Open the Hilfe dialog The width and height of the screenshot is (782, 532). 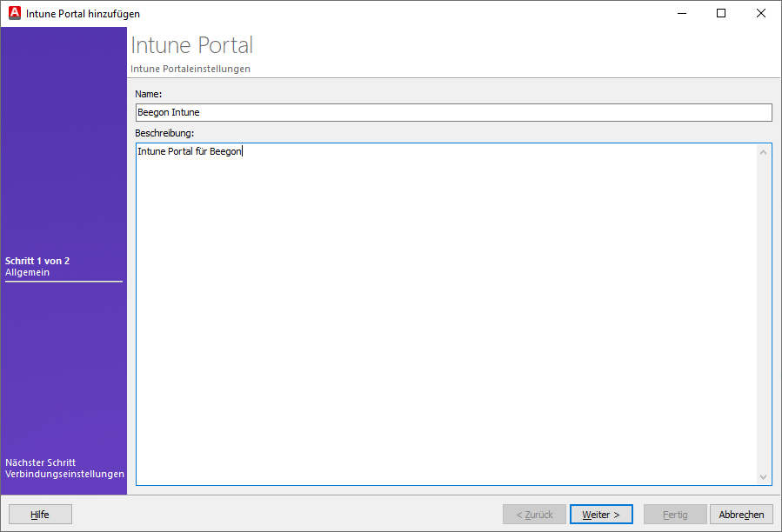tap(39, 514)
